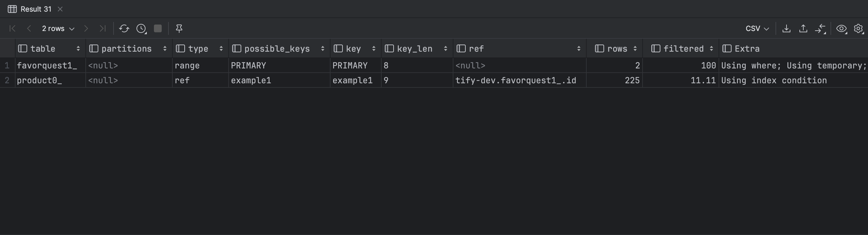This screenshot has width=868, height=235.
Task: Import data upload icon
Action: click(x=803, y=29)
